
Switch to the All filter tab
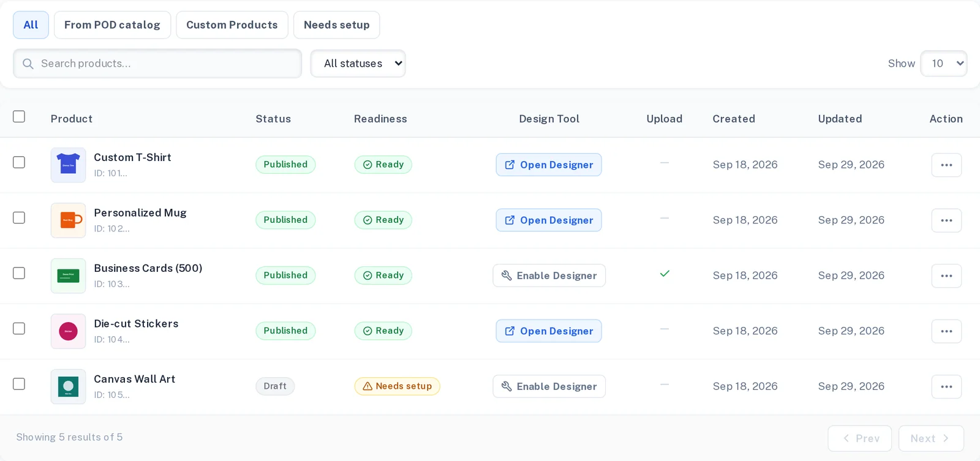click(31, 25)
